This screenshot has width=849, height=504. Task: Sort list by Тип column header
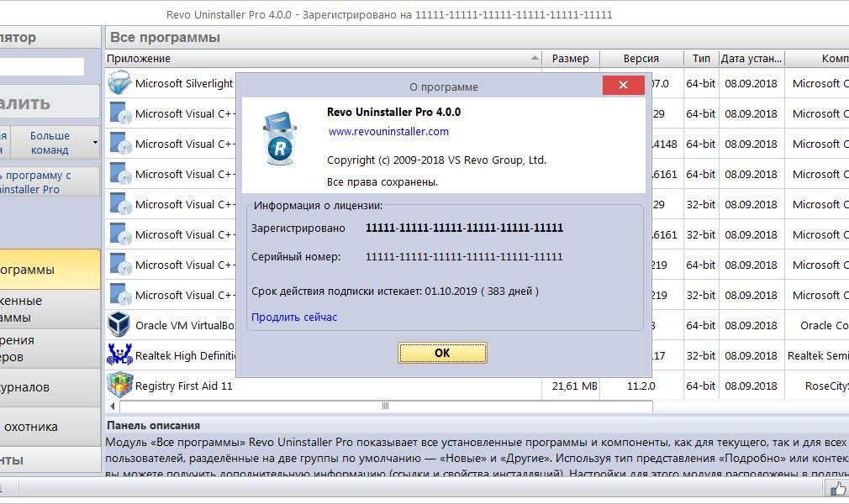(701, 59)
